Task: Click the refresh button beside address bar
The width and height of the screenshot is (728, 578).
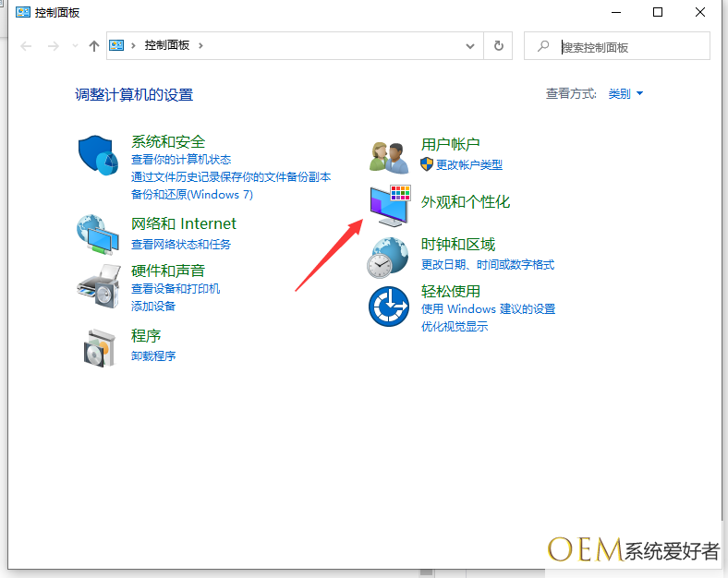Action: [x=499, y=45]
